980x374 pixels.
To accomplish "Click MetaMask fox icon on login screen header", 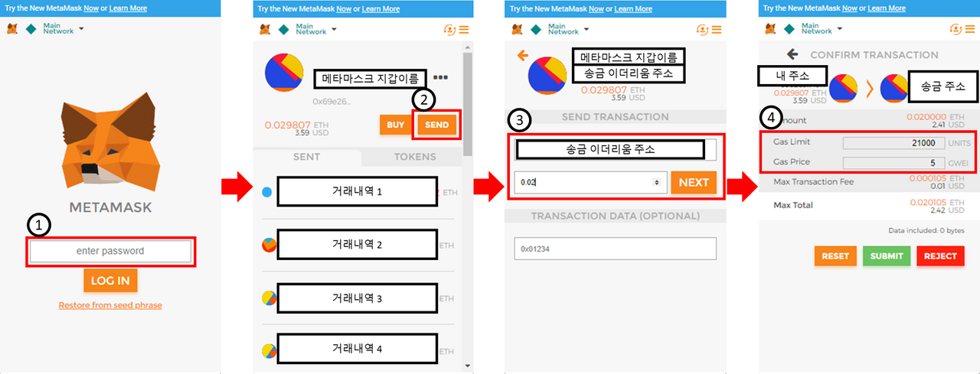I will click(x=12, y=29).
